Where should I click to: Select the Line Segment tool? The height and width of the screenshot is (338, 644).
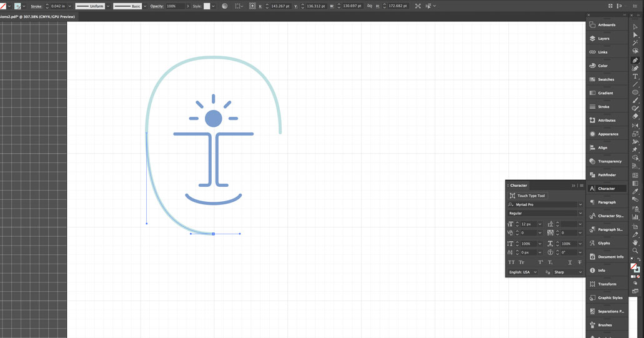pyautogui.click(x=635, y=84)
